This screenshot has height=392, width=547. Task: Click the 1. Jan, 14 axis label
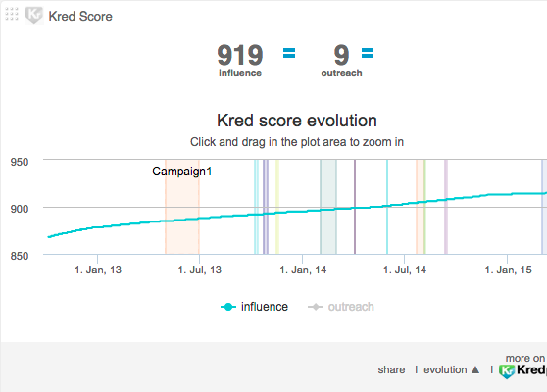coord(303,269)
